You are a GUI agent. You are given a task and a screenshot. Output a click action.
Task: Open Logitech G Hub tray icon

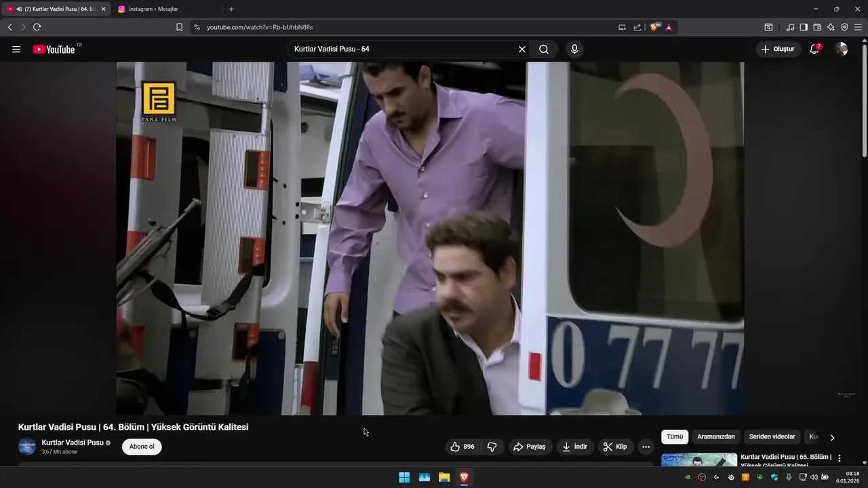[x=716, y=477]
